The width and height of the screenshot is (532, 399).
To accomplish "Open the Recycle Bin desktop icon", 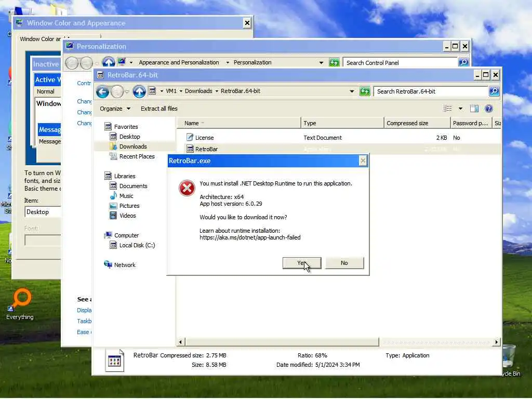I will (510, 361).
